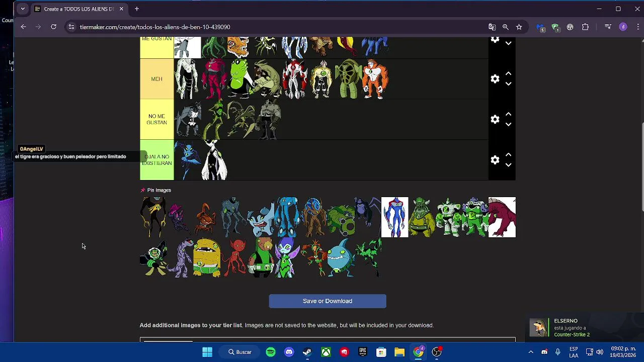Bookmark this page with the star

(x=519, y=27)
